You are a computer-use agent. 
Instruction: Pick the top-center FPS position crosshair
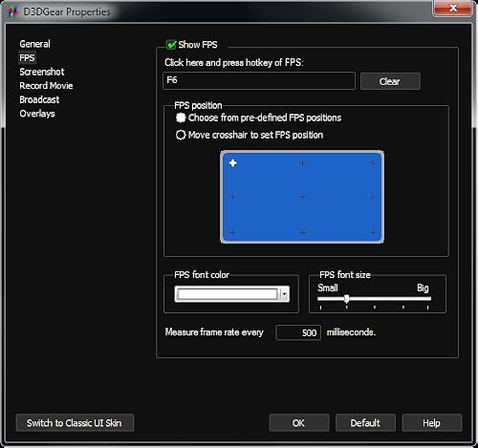point(302,163)
